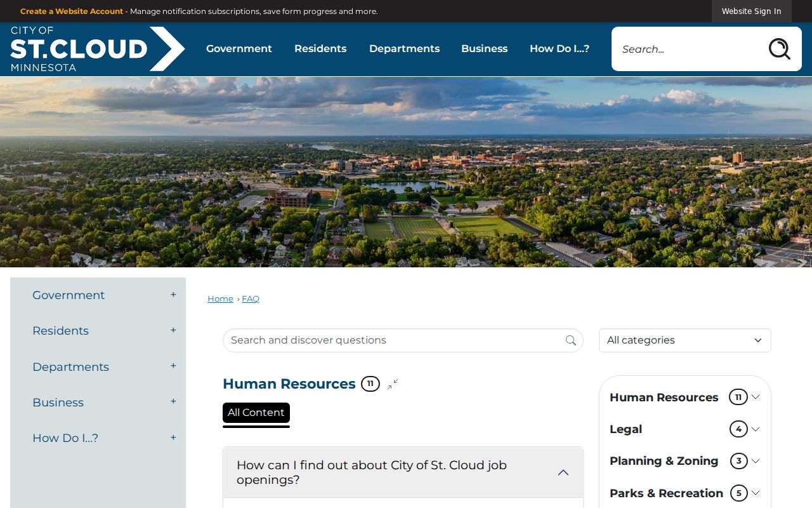The height and width of the screenshot is (508, 812).
Task: Open the How Do I...? top menu
Action: click(x=560, y=49)
